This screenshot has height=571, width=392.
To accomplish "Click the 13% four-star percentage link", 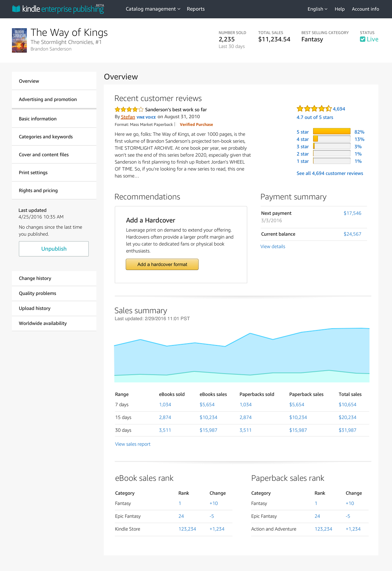I will pos(359,139).
